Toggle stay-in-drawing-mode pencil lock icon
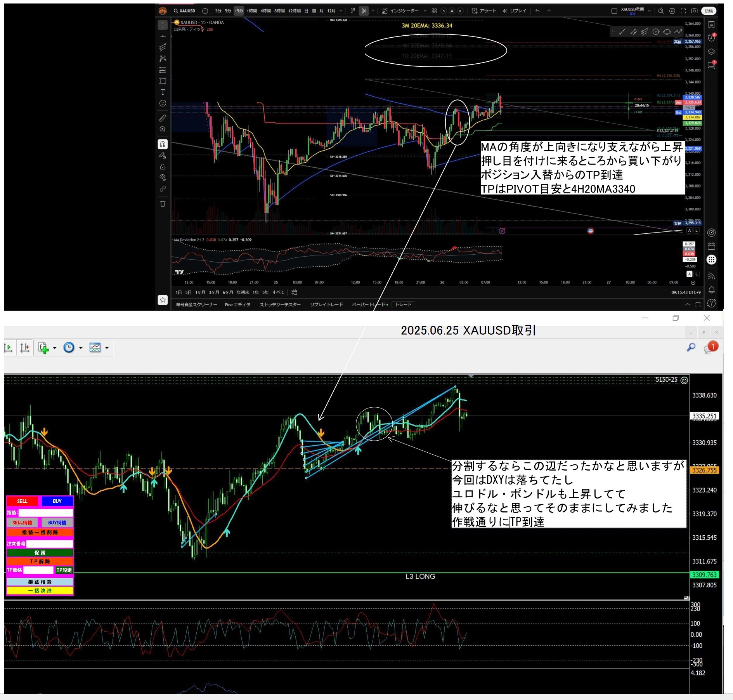Screen dimensions: 733x700 coord(163,155)
